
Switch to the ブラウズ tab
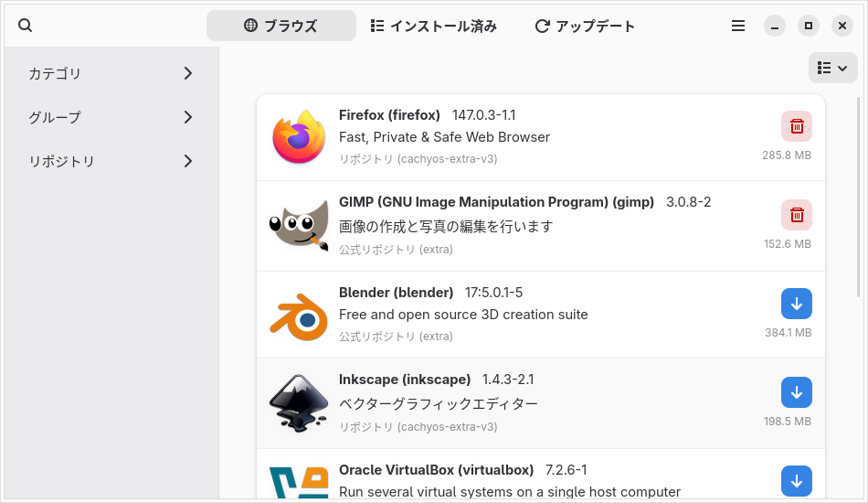pyautogui.click(x=281, y=26)
